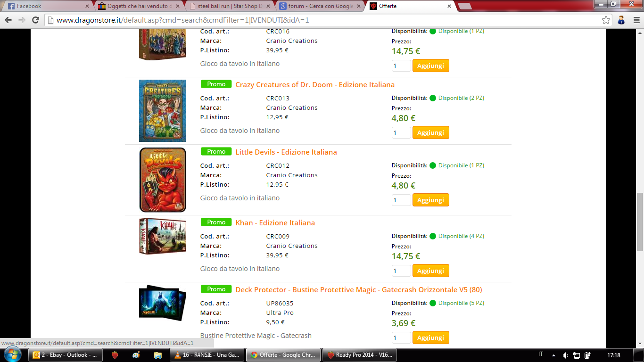Viewport: 644px width, 362px height.
Task: Open Crazy Creatures of Dr. Doom product link
Action: [x=315, y=85]
